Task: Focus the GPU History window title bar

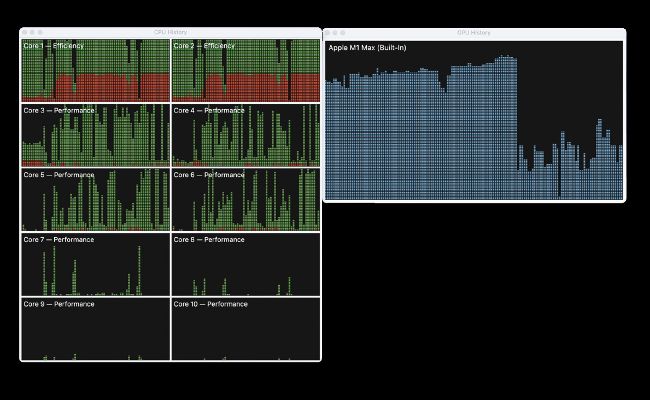Action: 474,33
